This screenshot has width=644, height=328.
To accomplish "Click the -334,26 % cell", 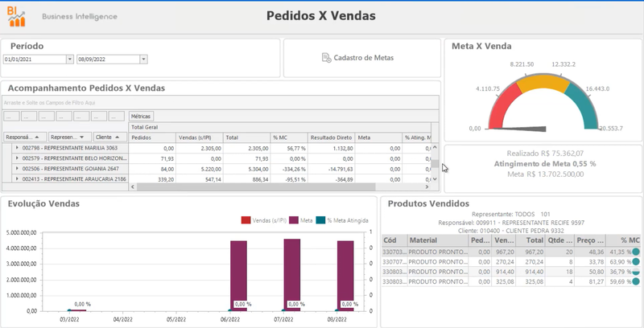I will click(x=289, y=169).
